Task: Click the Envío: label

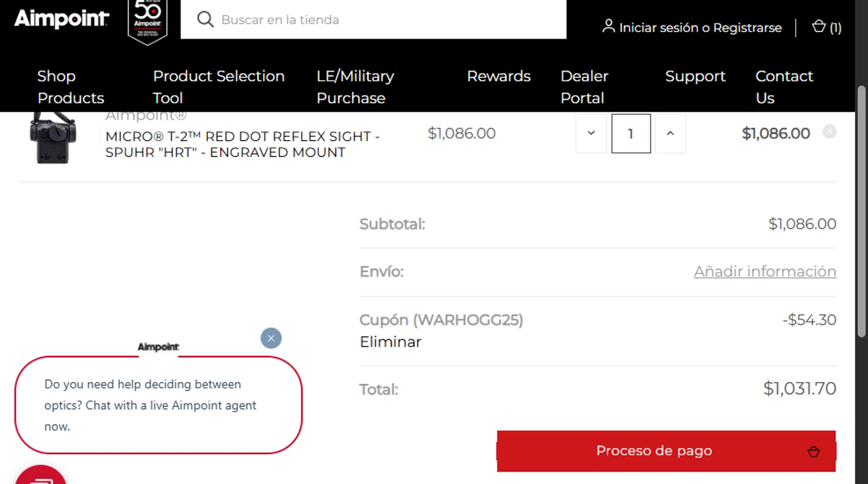Action: point(381,272)
